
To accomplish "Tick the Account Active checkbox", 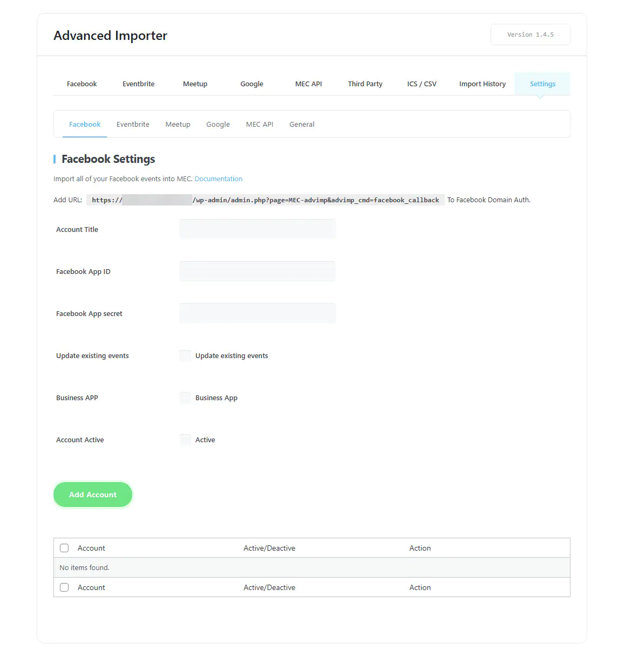I will point(185,440).
